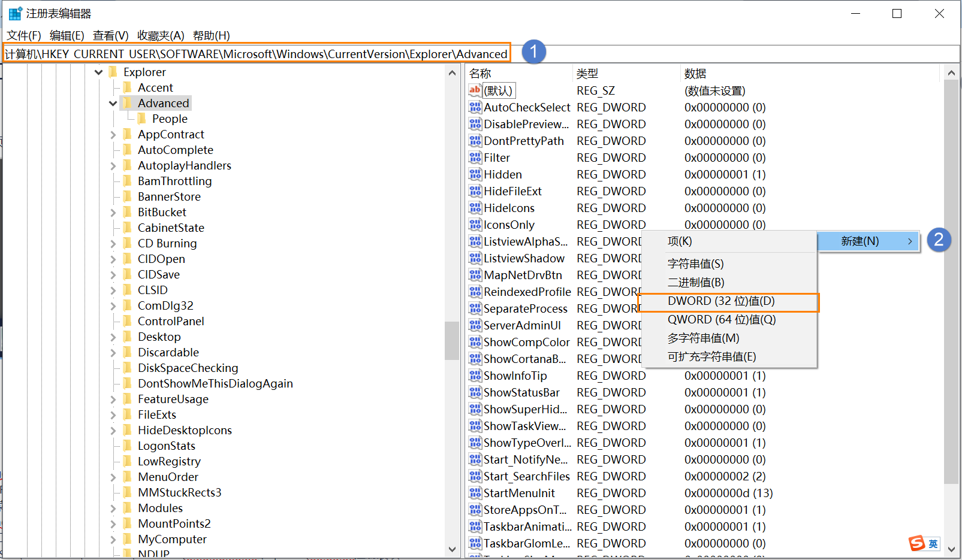Screen dimensions: 962x560
Task: Click the Explorer folder icon in tree
Action: coord(113,72)
